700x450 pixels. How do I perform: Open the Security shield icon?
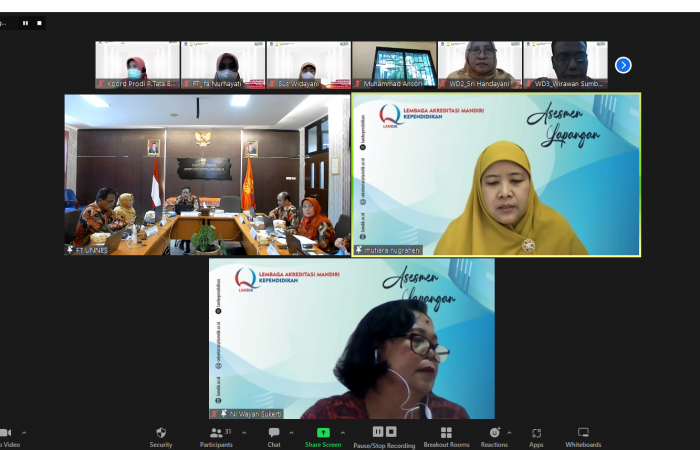coord(161,432)
